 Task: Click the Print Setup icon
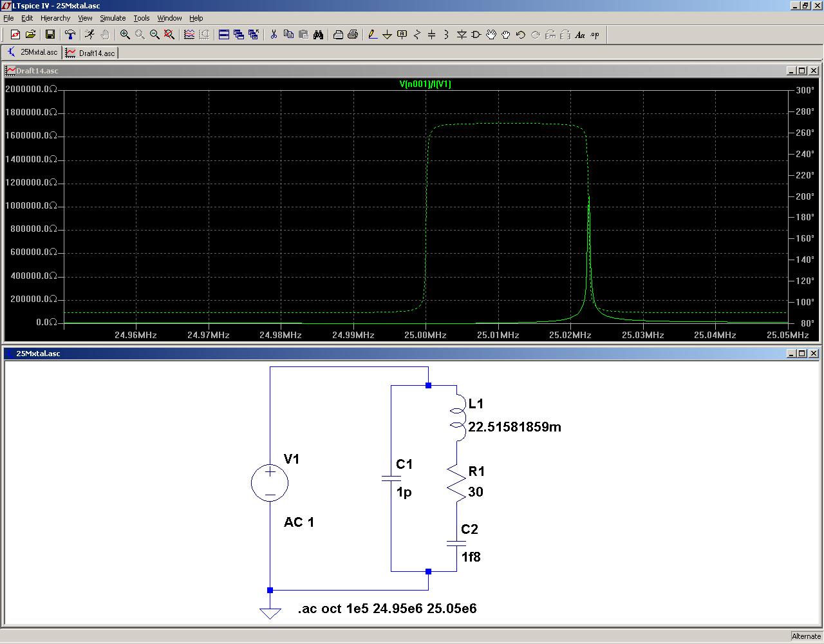coord(338,35)
